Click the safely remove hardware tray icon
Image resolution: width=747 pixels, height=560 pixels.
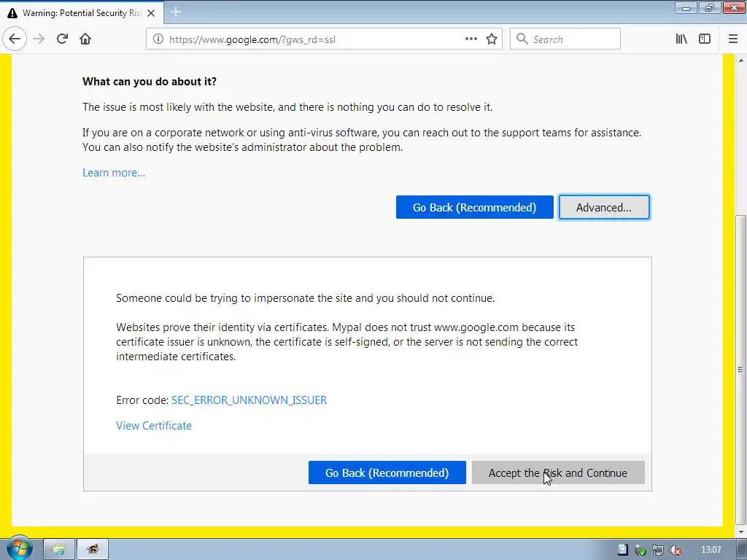pyautogui.click(x=640, y=550)
